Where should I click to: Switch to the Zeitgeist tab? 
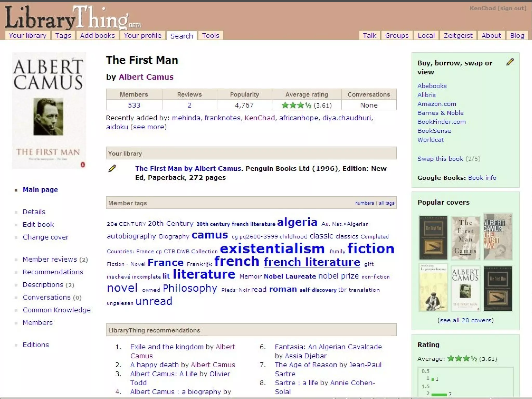[458, 36]
